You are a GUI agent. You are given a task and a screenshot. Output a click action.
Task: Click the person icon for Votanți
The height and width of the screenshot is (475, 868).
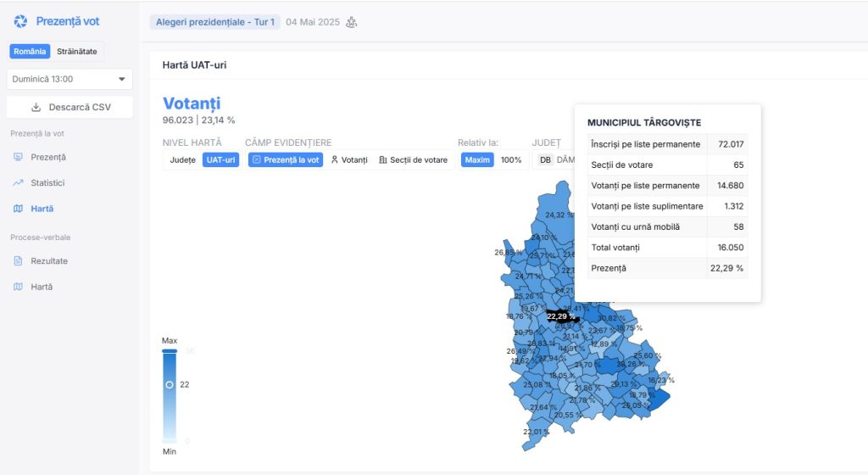(334, 159)
